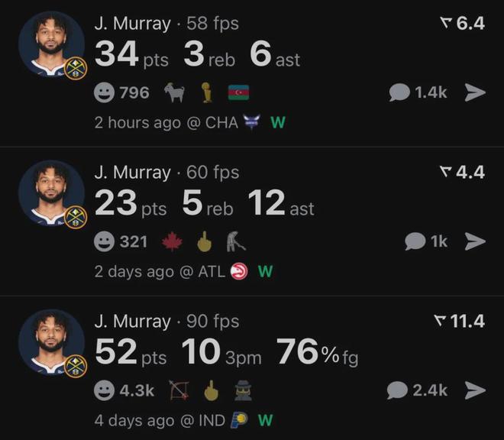
Task: Open the 2.4k comments bubble
Action: click(x=417, y=390)
